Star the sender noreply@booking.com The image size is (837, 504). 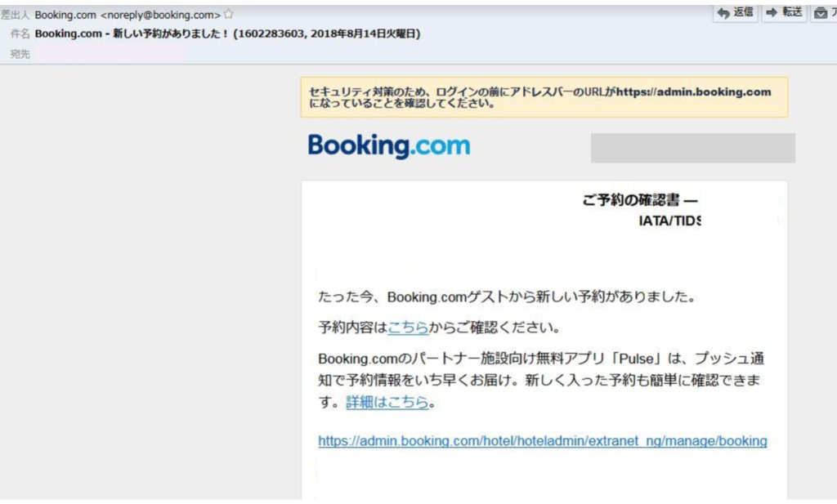coord(229,15)
